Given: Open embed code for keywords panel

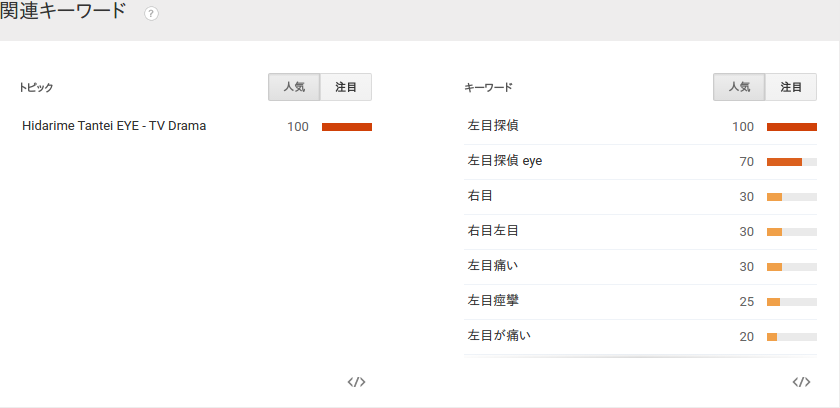Looking at the screenshot, I should pyautogui.click(x=801, y=382).
